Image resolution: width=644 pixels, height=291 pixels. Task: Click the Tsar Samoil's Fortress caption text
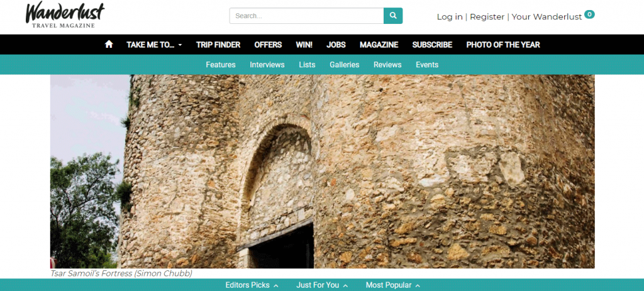click(x=121, y=273)
